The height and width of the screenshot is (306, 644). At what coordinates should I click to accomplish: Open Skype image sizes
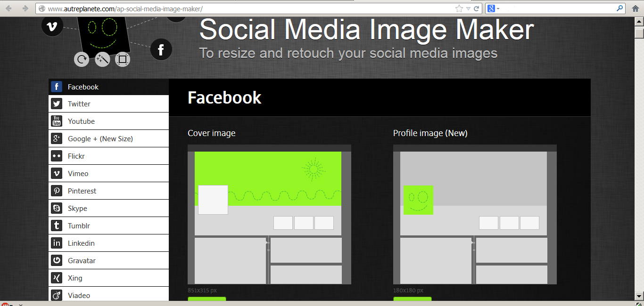tap(108, 209)
